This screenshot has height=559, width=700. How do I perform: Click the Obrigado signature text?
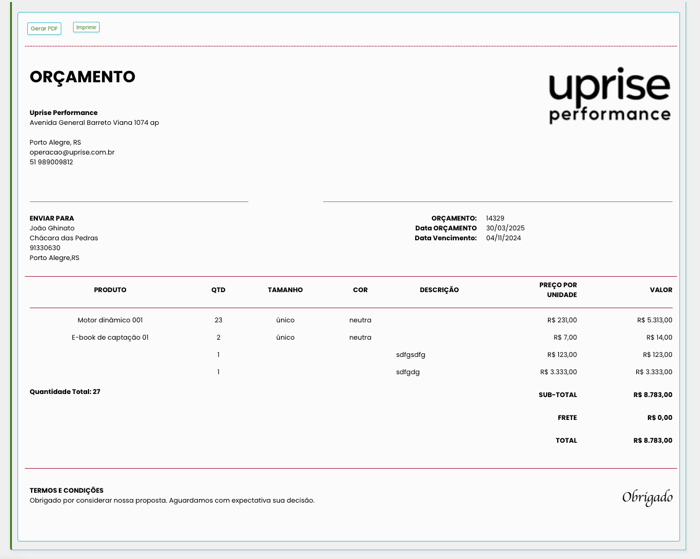[647, 497]
